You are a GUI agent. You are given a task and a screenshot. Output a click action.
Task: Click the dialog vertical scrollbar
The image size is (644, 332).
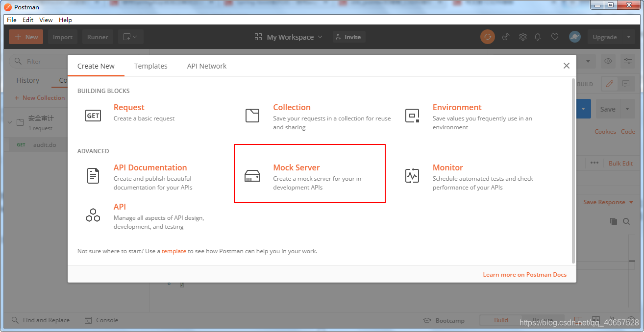click(x=573, y=170)
